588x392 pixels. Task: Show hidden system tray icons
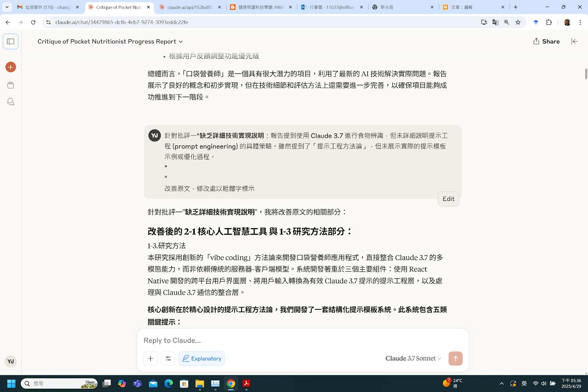click(x=502, y=384)
